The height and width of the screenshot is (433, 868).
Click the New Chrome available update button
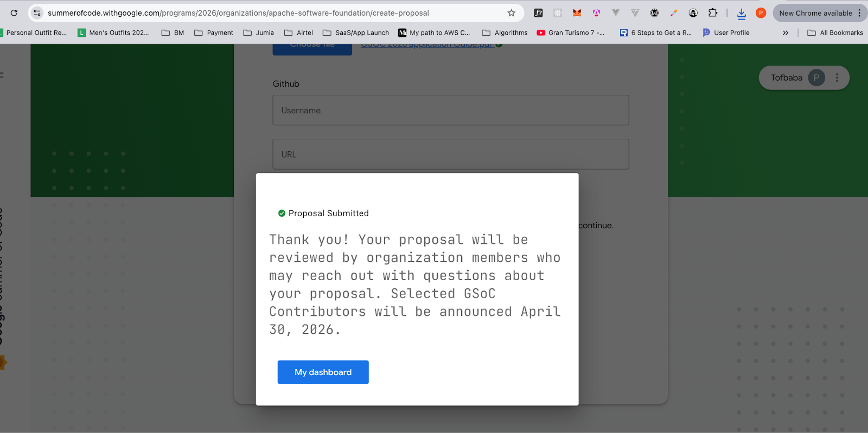(x=815, y=13)
